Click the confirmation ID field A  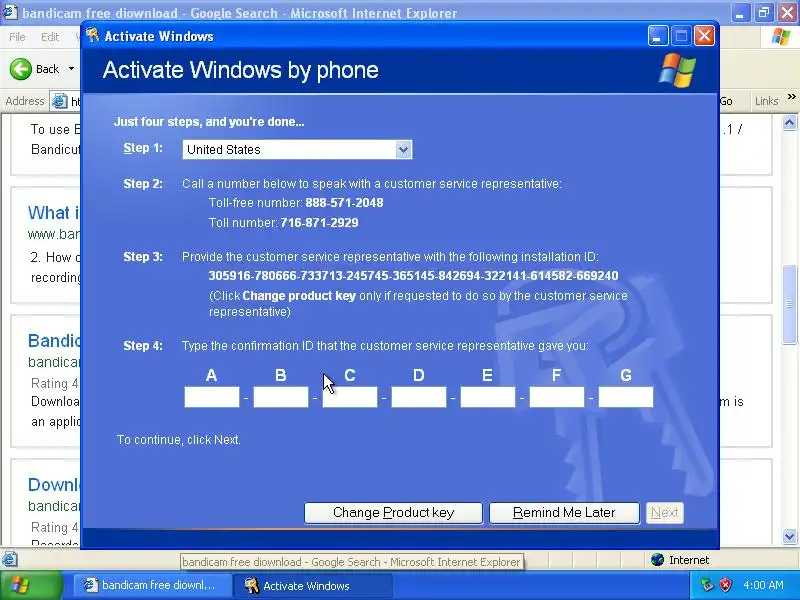click(x=212, y=397)
